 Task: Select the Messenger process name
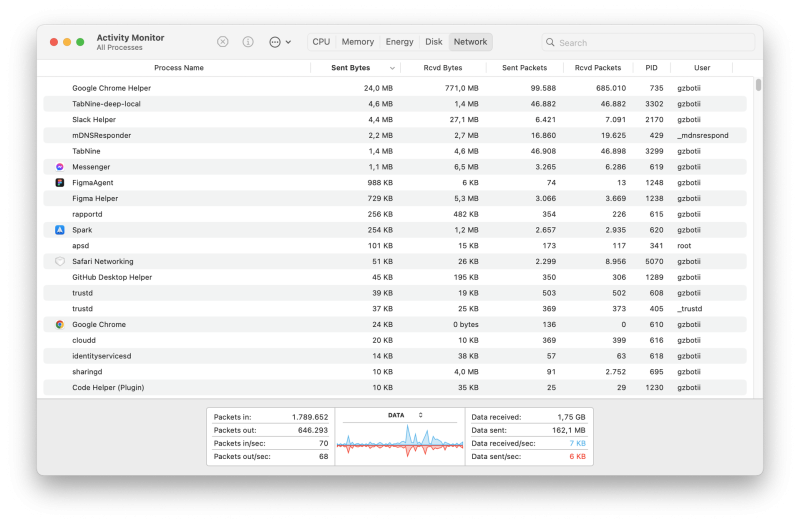coord(91,167)
